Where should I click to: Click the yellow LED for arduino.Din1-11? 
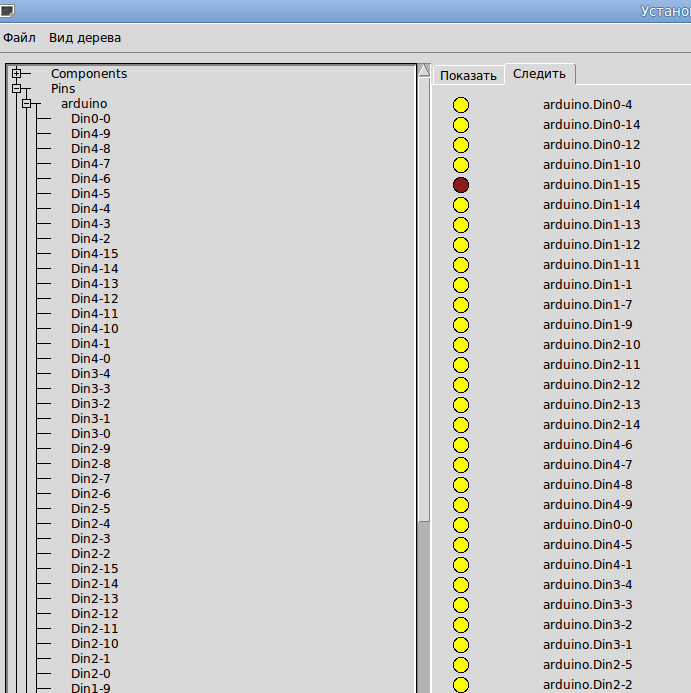(461, 265)
